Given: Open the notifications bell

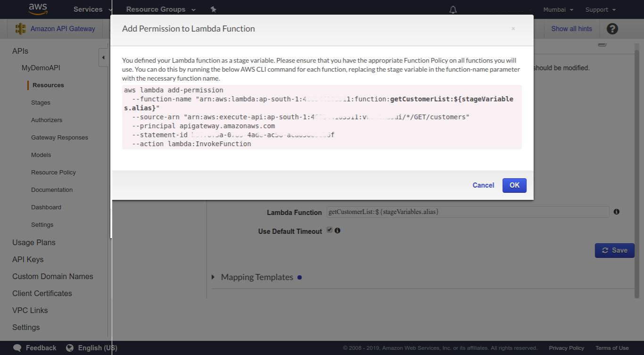Looking at the screenshot, I should click(x=453, y=9).
